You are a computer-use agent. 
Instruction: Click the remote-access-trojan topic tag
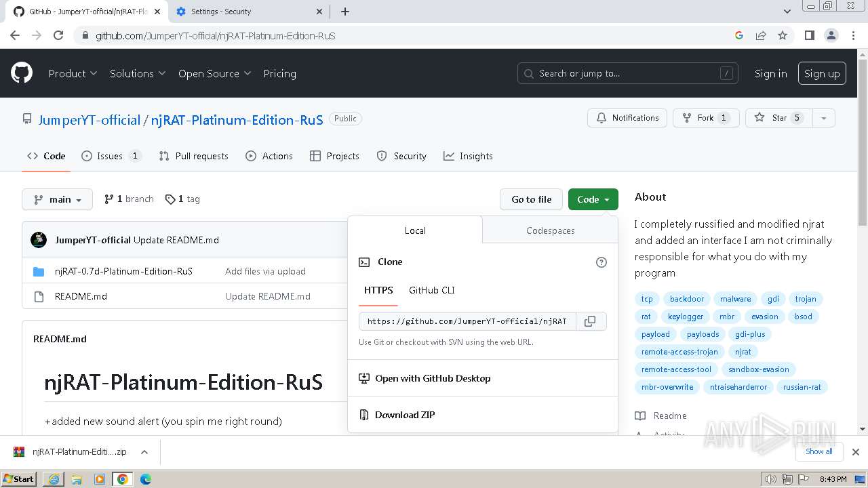click(679, 352)
